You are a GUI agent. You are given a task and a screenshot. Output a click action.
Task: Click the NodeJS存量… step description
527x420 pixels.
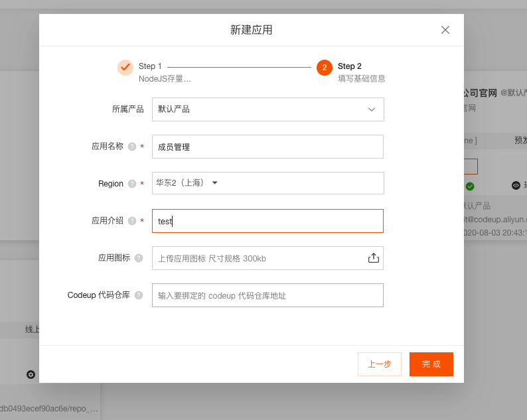tap(165, 78)
